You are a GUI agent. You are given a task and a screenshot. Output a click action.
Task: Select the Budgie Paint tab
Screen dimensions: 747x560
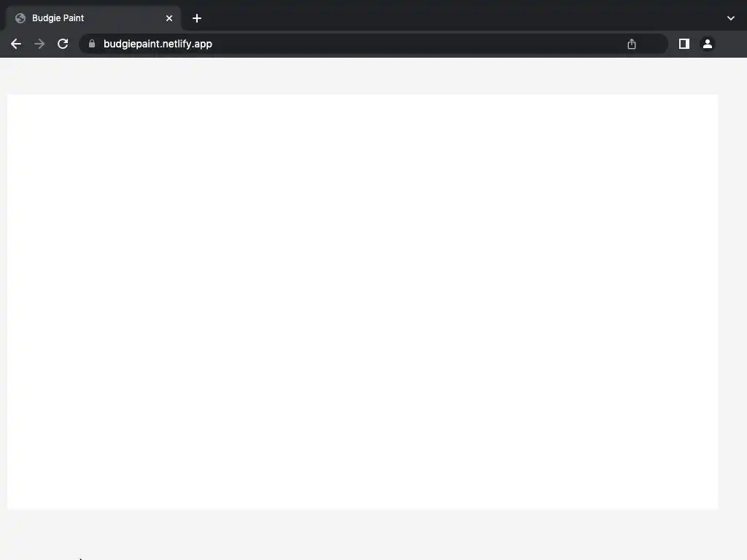pyautogui.click(x=93, y=18)
